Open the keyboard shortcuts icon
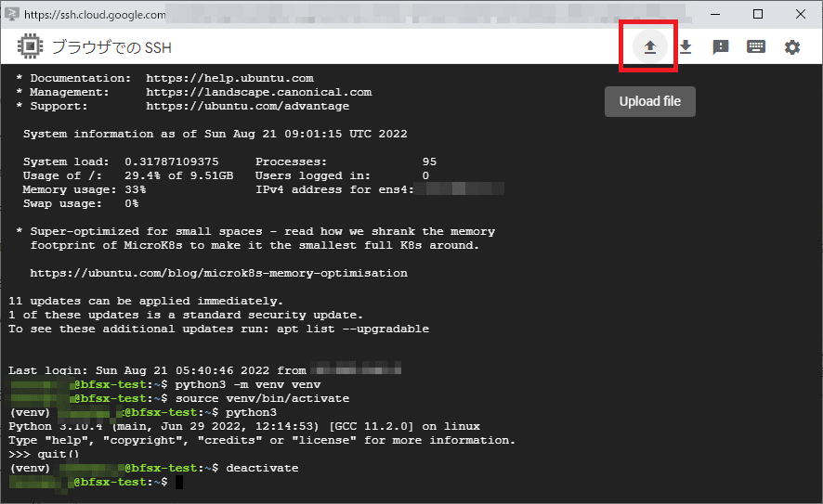Screen dimensions: 823x504 click(756, 46)
